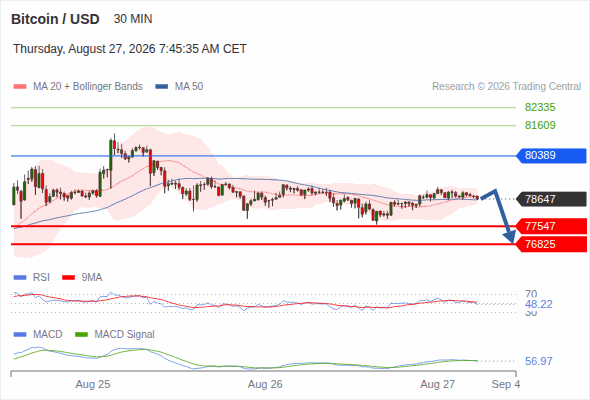The image size is (590, 400).
Task: Click the red 77547 support price tag
Action: (x=551, y=226)
